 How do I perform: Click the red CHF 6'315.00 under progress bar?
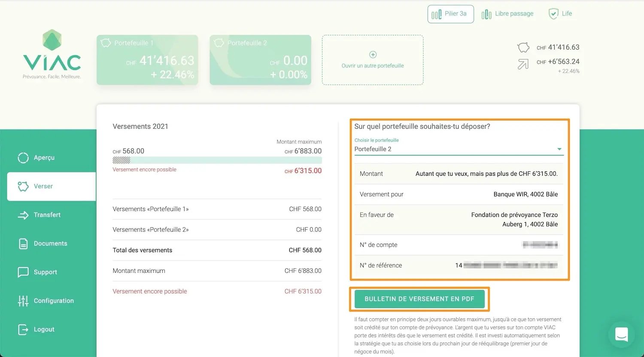(x=303, y=171)
